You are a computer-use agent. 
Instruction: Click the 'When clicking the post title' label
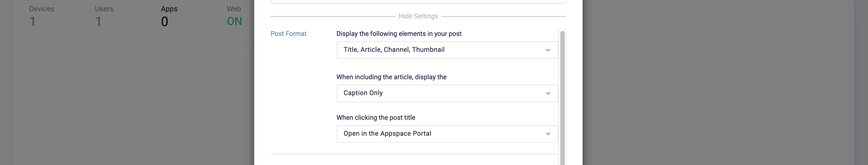(375, 118)
